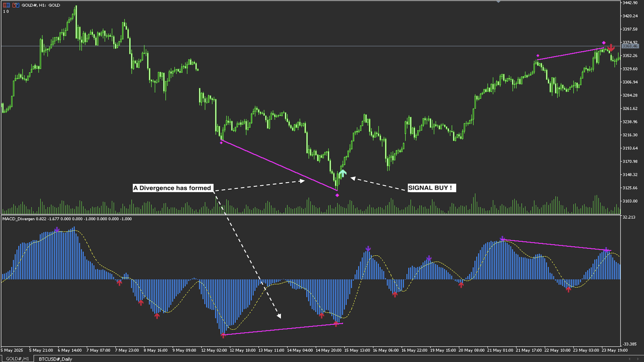Click price scale value 3170.98
The width and height of the screenshot is (644, 362).
630,161
